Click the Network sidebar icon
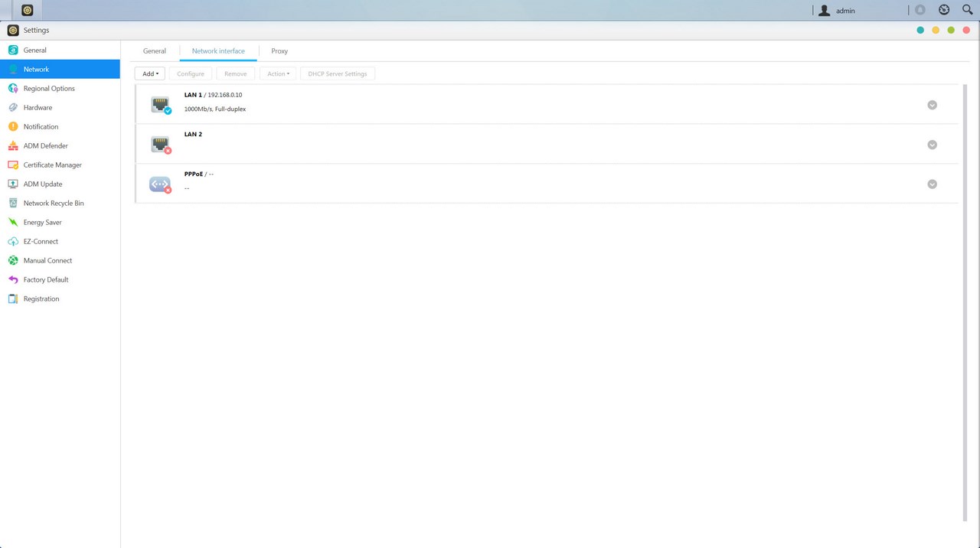This screenshot has height=548, width=980. 13,70
